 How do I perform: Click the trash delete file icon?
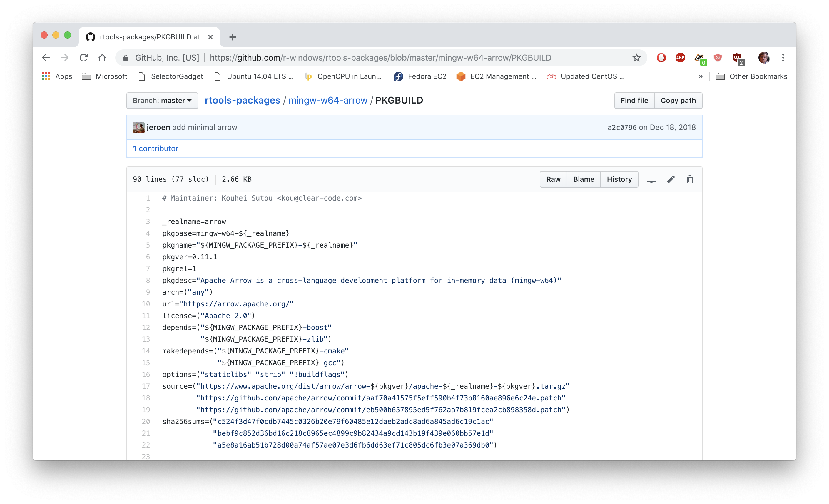click(x=690, y=179)
